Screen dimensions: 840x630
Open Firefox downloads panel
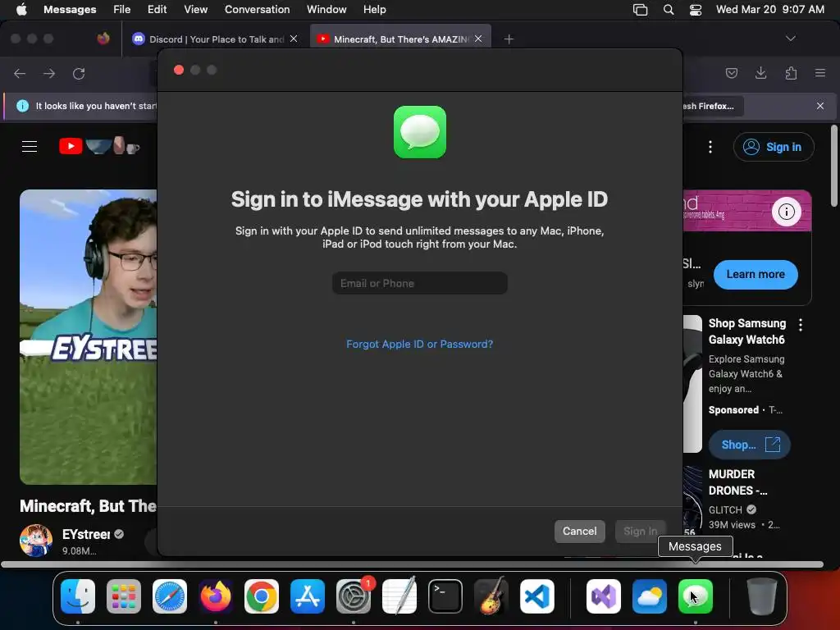point(760,73)
